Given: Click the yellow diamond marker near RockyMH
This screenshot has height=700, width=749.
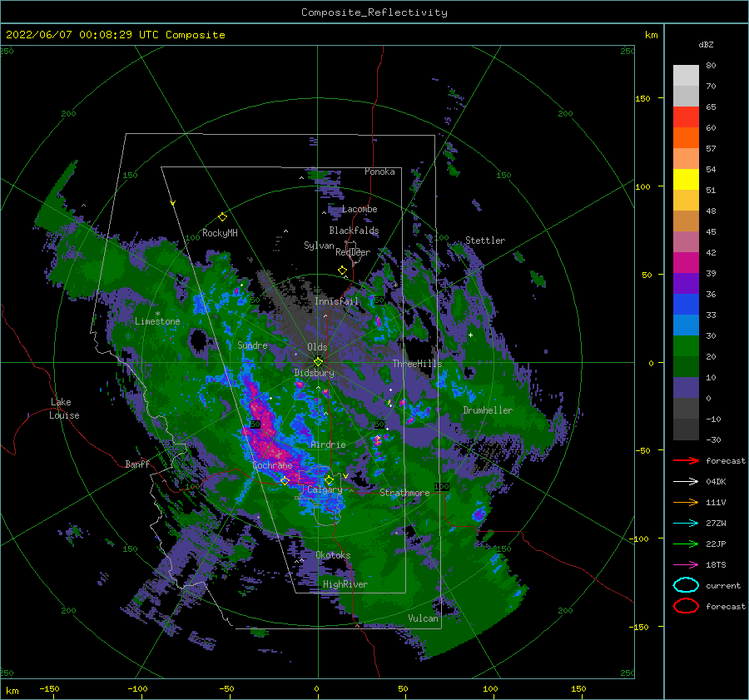Looking at the screenshot, I should tap(222, 217).
